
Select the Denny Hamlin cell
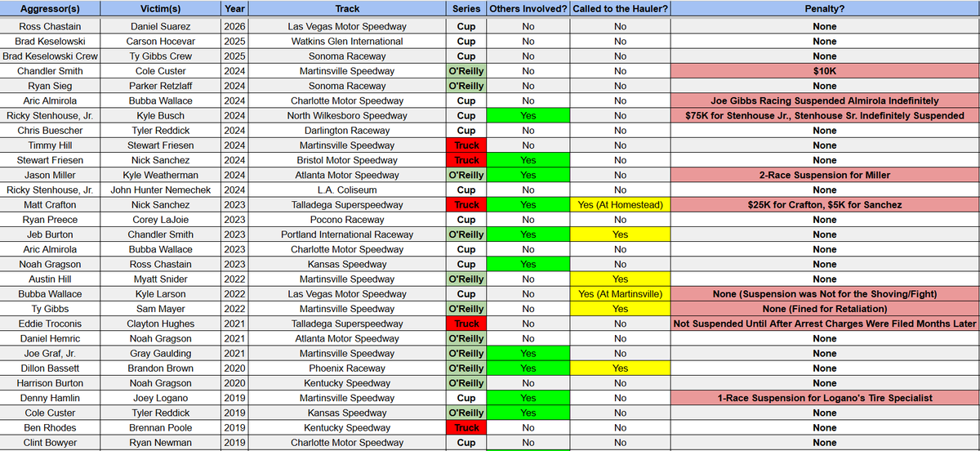(50, 398)
